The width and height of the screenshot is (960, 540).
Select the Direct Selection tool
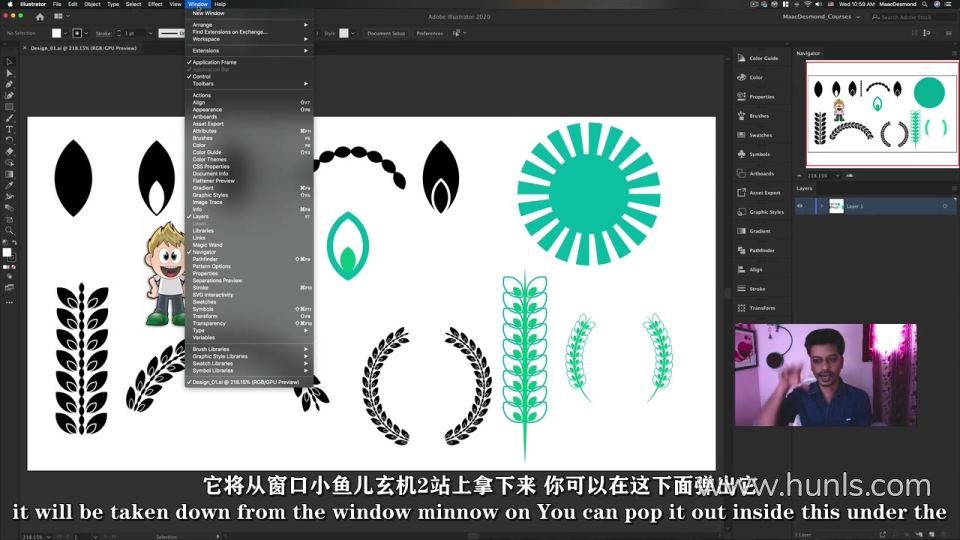9,73
